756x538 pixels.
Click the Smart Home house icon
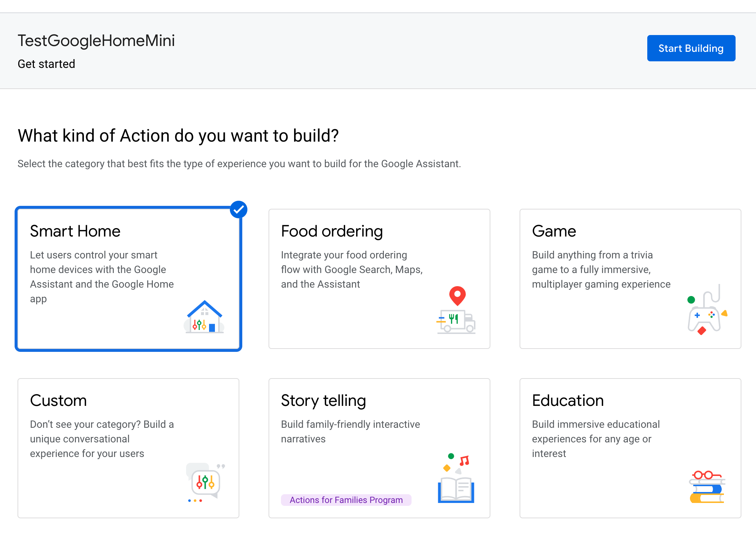(x=204, y=316)
